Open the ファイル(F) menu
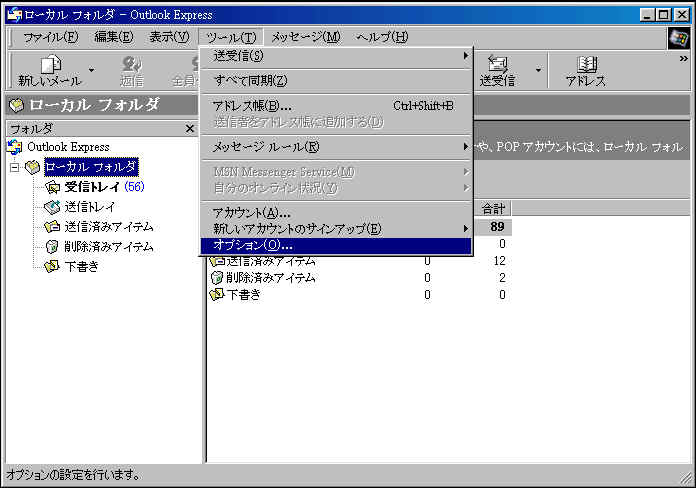This screenshot has width=696, height=488. pos(51,37)
